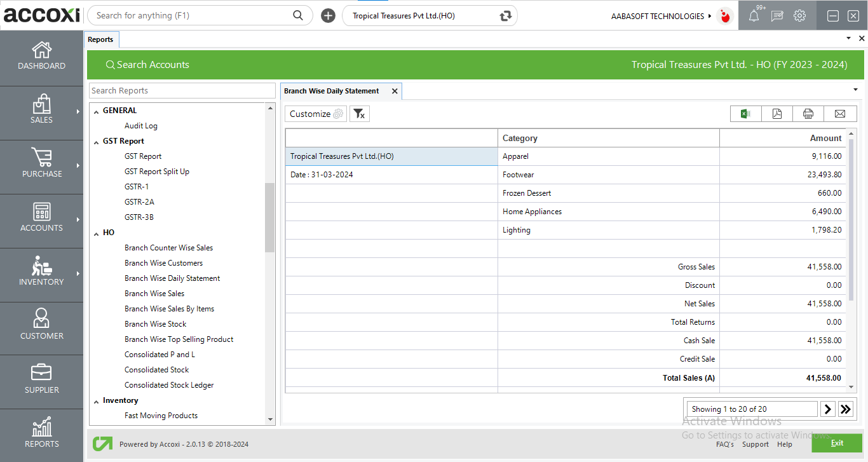Export report as PDF
The image size is (868, 462).
pos(776,114)
